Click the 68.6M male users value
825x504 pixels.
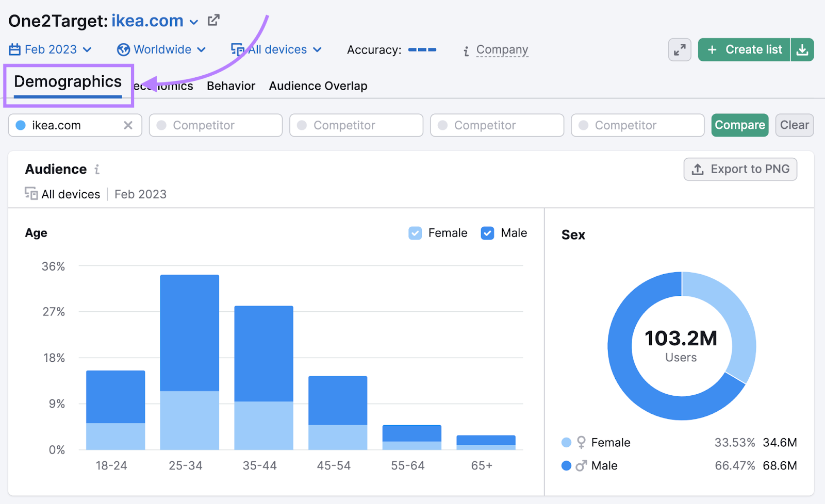click(780, 466)
